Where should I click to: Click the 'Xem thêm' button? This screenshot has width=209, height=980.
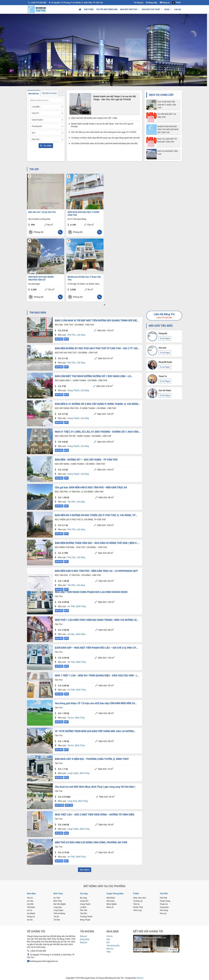point(84,870)
